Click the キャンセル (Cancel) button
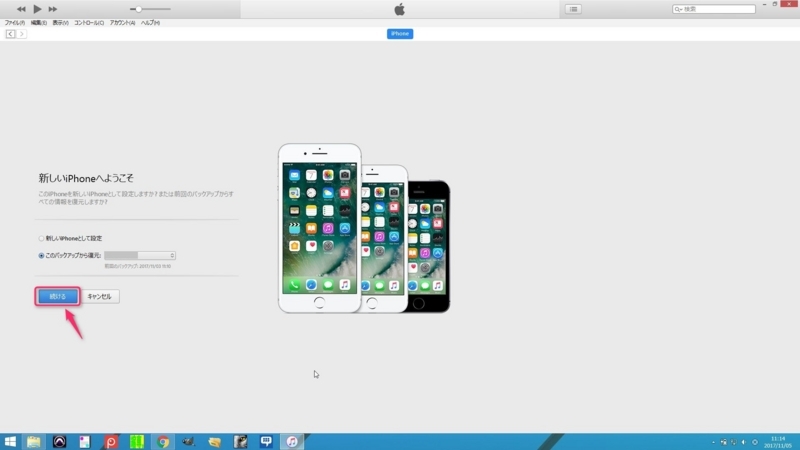 (x=99, y=296)
